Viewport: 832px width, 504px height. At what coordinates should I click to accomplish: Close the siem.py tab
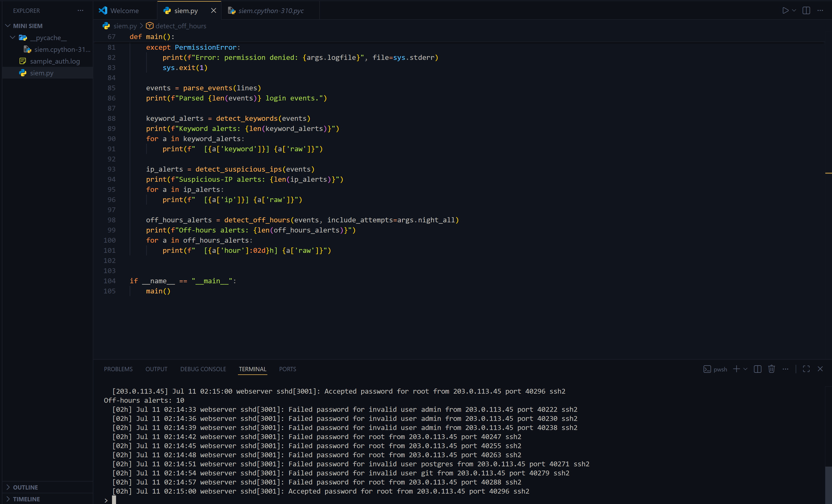coord(213,10)
